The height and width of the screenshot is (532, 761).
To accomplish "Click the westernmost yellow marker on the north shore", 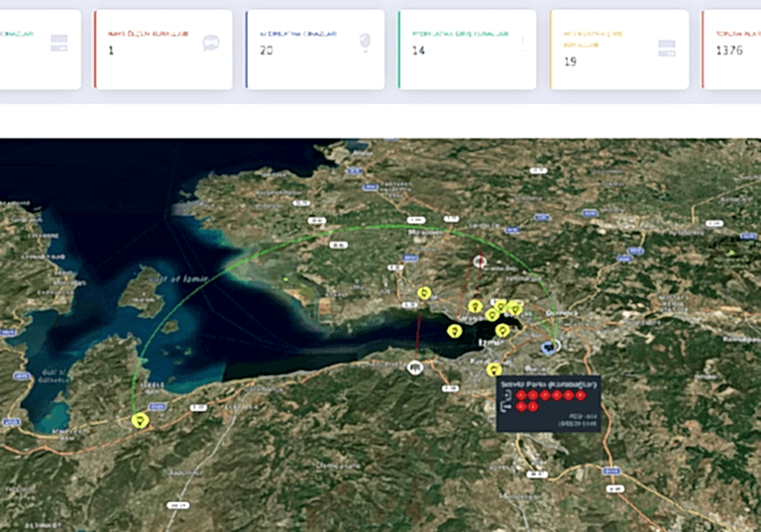I will coord(424,293).
